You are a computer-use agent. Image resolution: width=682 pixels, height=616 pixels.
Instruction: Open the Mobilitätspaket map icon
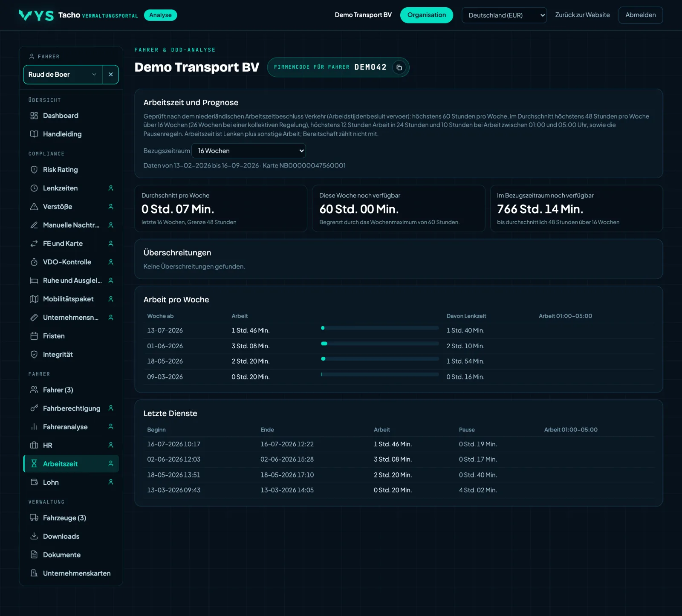click(x=34, y=299)
